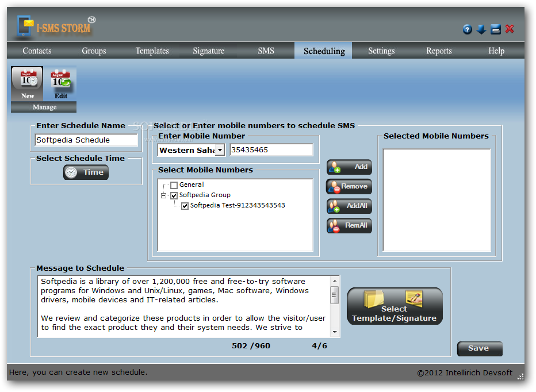Viewport: 536px width, 392px height.
Task: Click the blue minimize-to-tray icon
Action: tap(495, 29)
